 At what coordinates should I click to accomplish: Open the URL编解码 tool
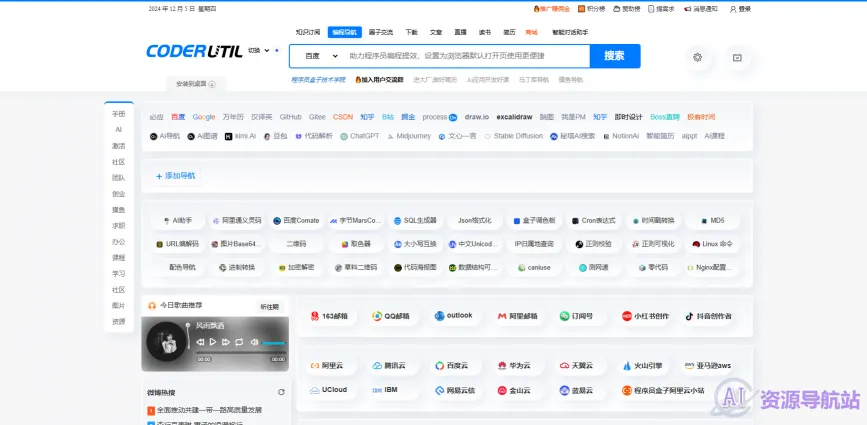(x=177, y=244)
